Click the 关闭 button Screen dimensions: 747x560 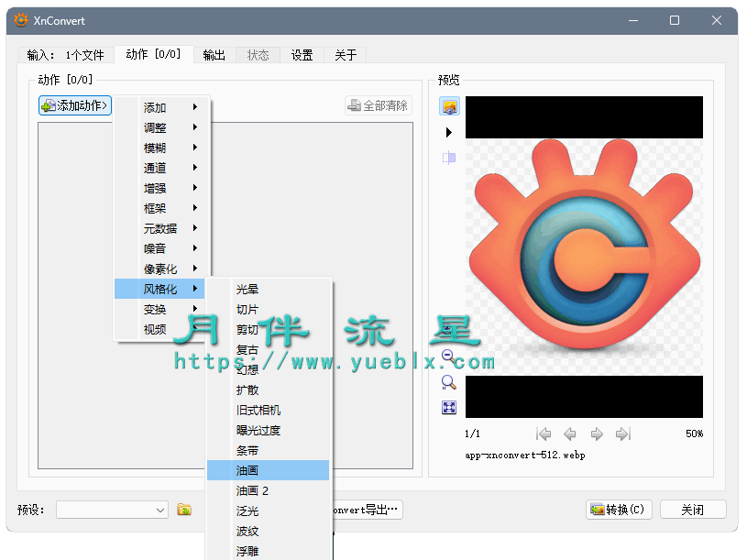click(x=693, y=510)
